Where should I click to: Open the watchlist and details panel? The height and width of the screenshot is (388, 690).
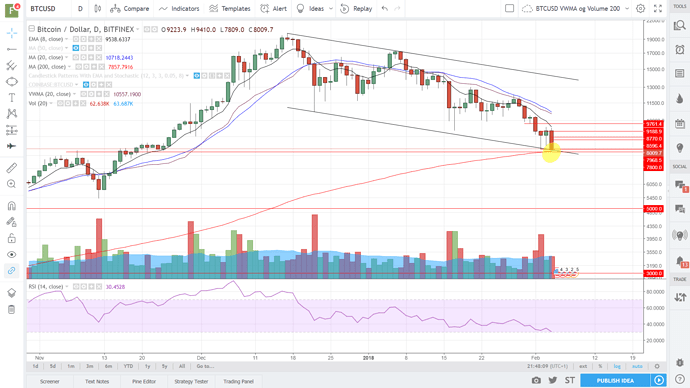[x=679, y=26]
